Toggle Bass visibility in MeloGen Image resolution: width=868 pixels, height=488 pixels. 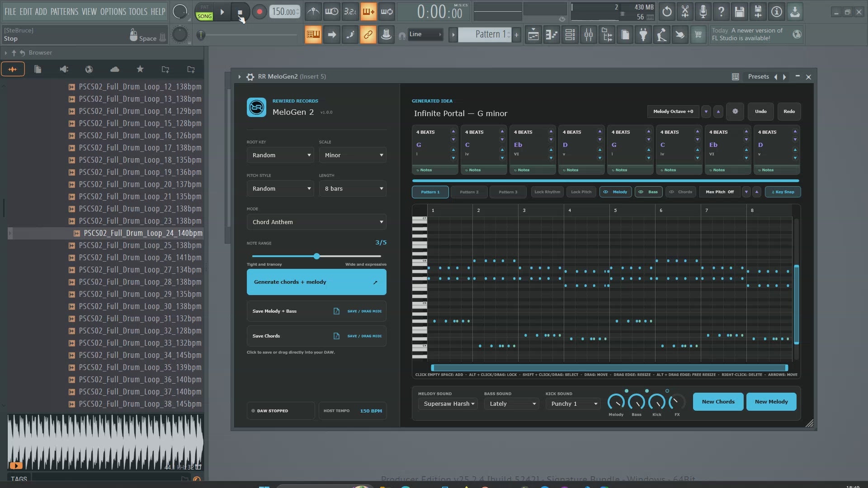[649, 192]
